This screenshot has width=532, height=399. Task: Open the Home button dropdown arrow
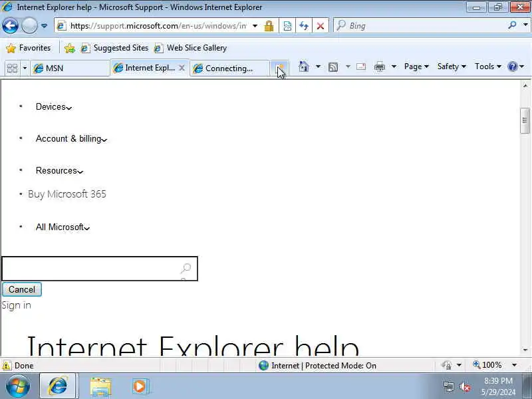318,66
